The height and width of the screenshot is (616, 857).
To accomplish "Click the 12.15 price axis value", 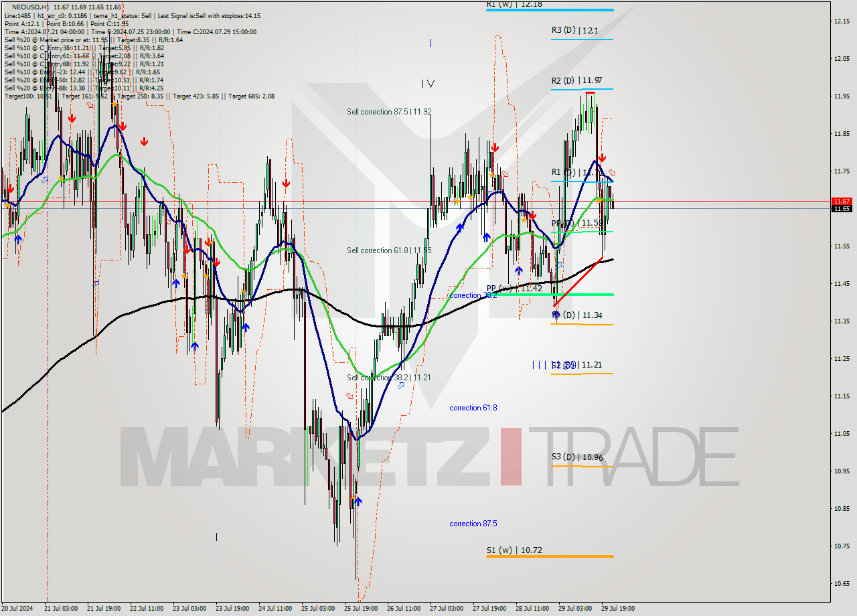I will click(842, 21).
